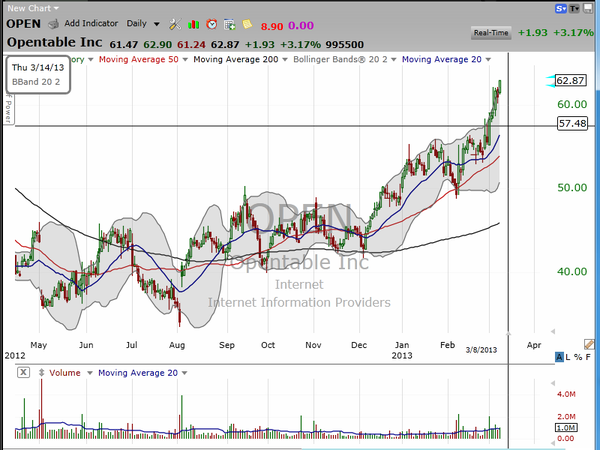
Task: Click the gray window icon next to T
Action: [587, 8]
